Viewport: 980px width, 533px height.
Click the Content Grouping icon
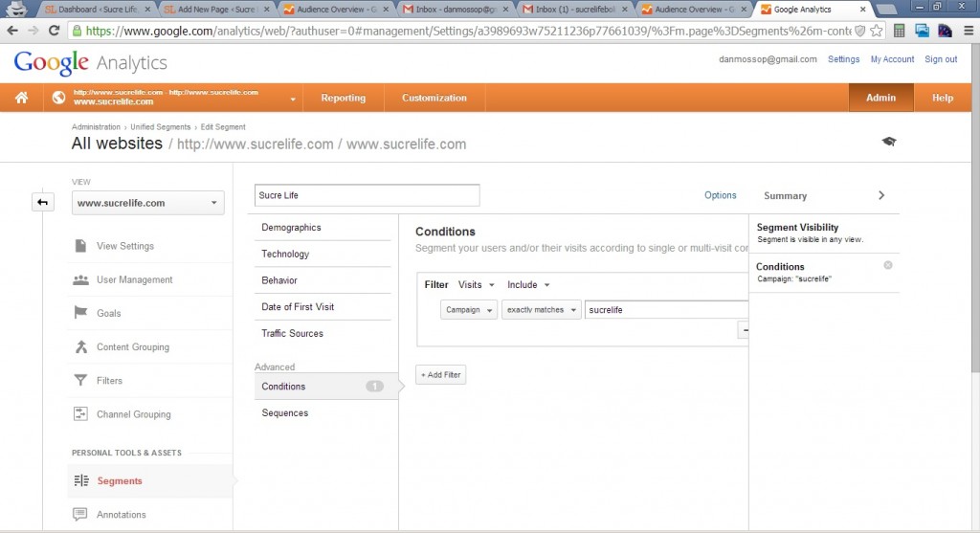point(80,346)
